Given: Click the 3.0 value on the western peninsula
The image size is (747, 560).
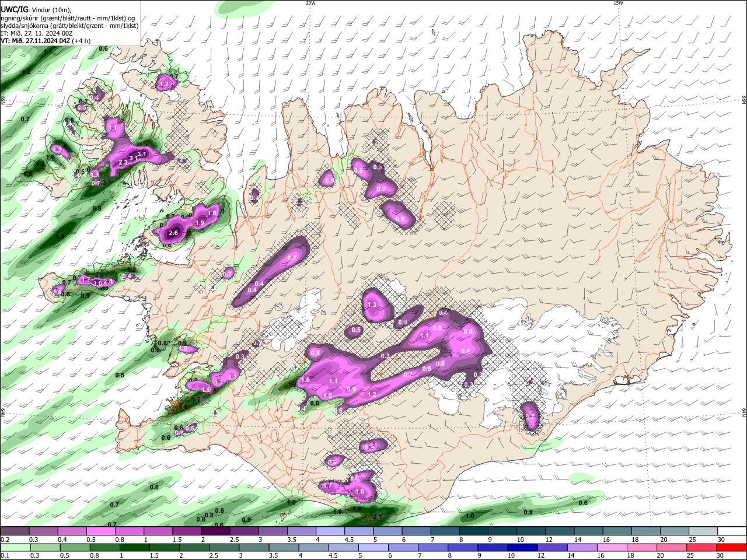Looking at the screenshot, I should pyautogui.click(x=97, y=283).
